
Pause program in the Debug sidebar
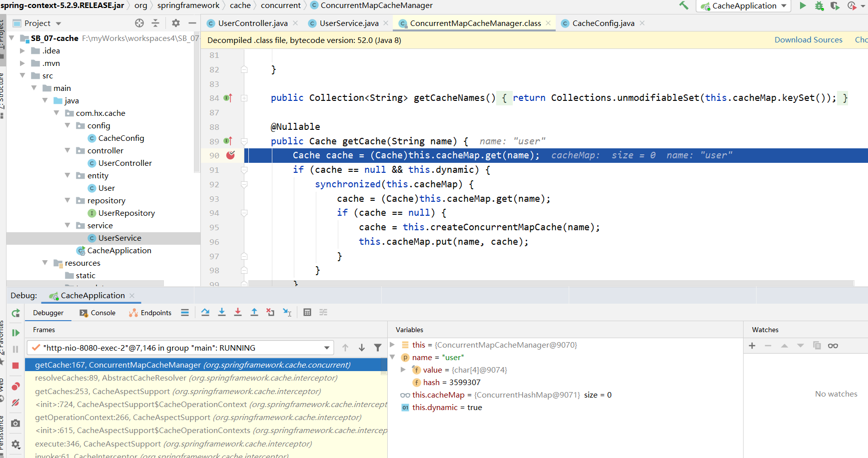pyautogui.click(x=15, y=349)
